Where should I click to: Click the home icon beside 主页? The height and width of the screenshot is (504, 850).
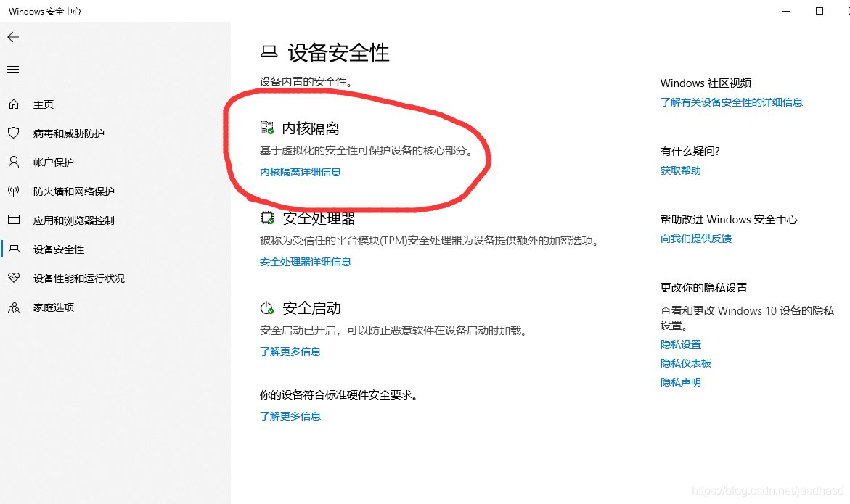(x=14, y=104)
